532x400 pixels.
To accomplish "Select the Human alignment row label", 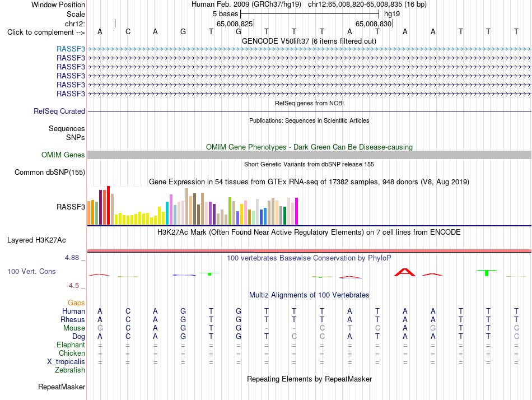I will 73,311.
